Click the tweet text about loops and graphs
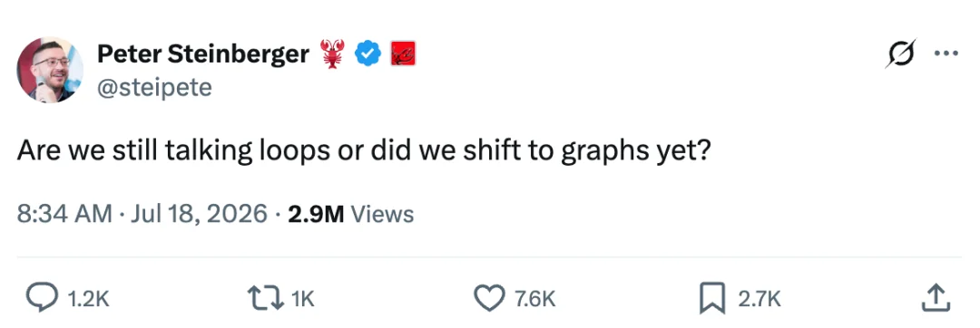The height and width of the screenshot is (328, 980). point(363,153)
